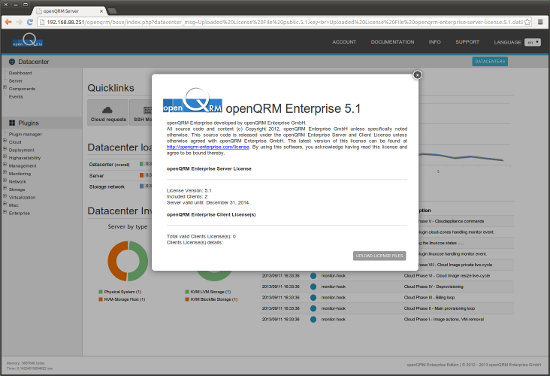Open the openqrm-enterprise.com license link
Viewport: 550px width, 376px height.
(x=208, y=147)
